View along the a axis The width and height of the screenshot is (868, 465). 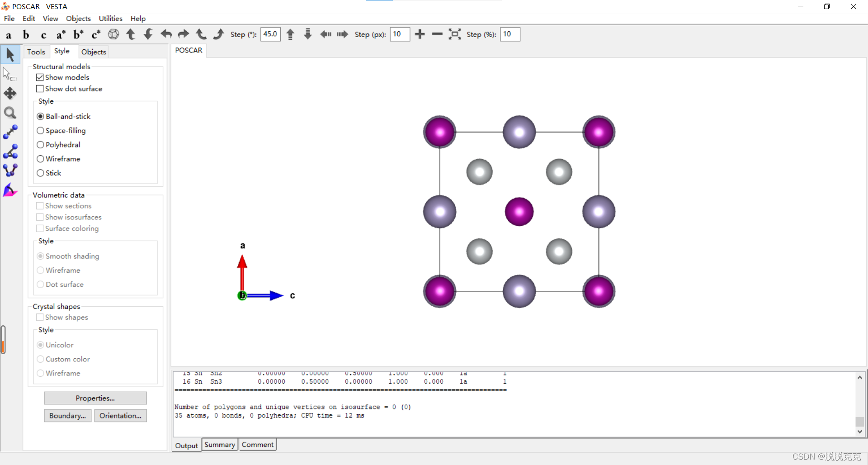9,35
